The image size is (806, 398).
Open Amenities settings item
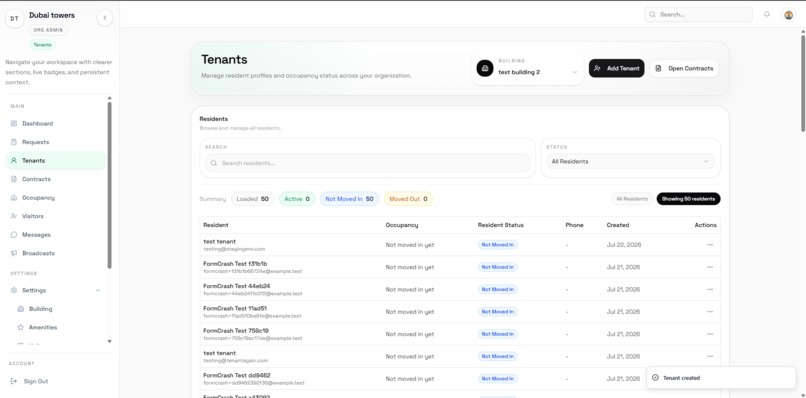[x=59, y=327]
